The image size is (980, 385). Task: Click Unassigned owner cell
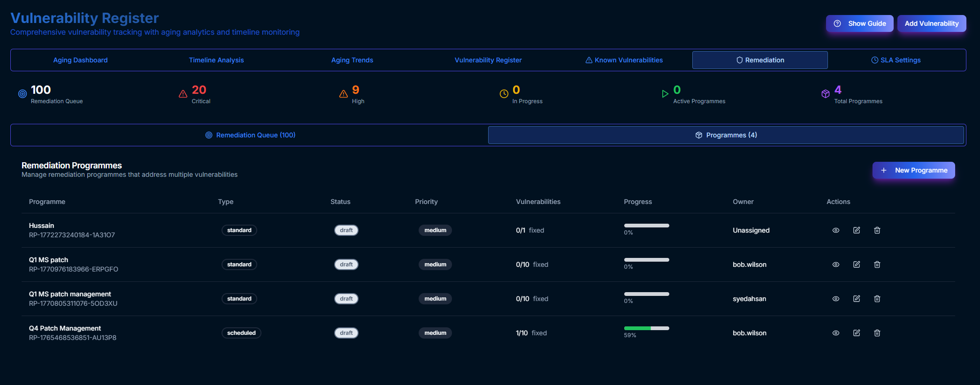click(751, 230)
